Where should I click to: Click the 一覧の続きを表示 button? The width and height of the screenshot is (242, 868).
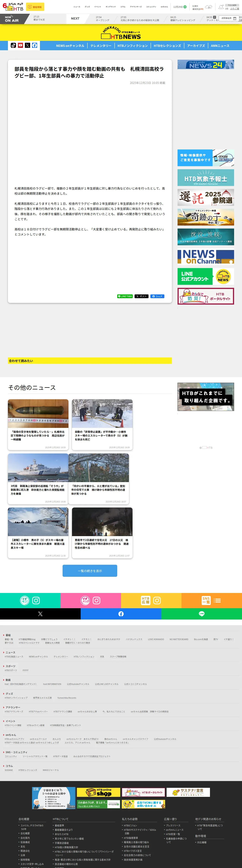click(x=90, y=571)
